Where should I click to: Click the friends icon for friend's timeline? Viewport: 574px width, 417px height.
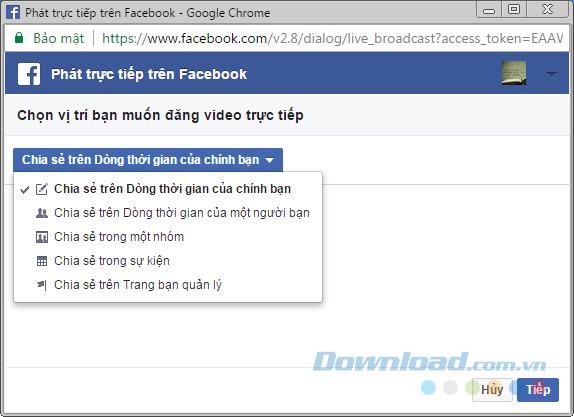42,213
